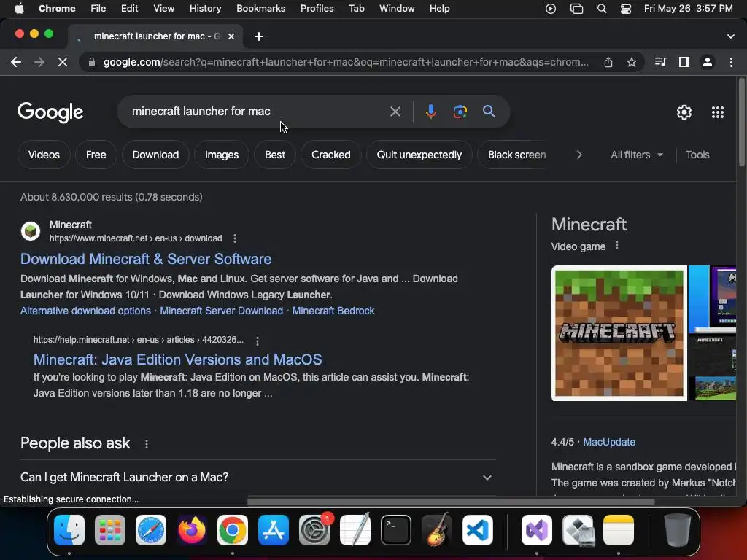Image resolution: width=747 pixels, height=560 pixels.
Task: Go to the Google logo homepage
Action: (50, 112)
